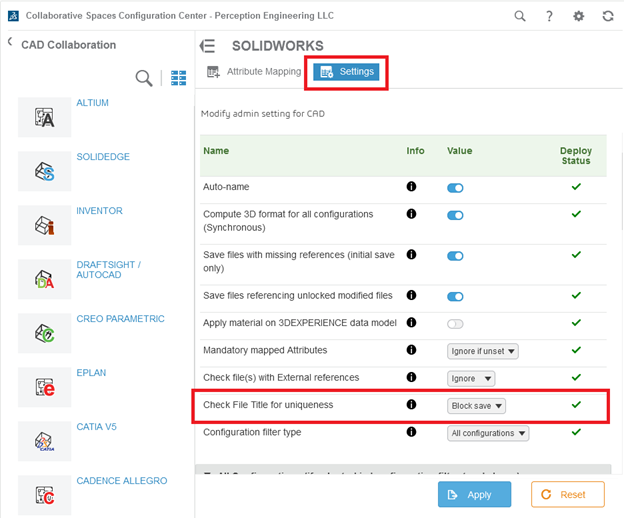Open the DRAFTSIGHT / AUTOCAD link
Viewport: 624px width, 518px height.
[x=108, y=270]
